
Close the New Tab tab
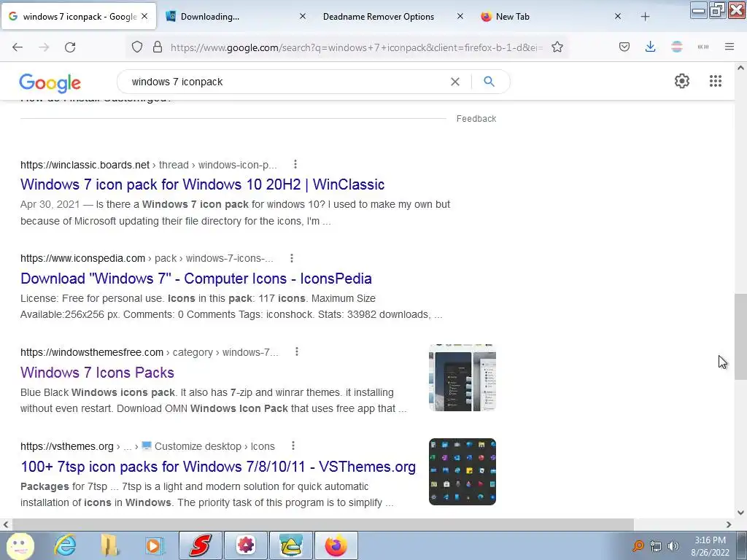click(x=618, y=17)
